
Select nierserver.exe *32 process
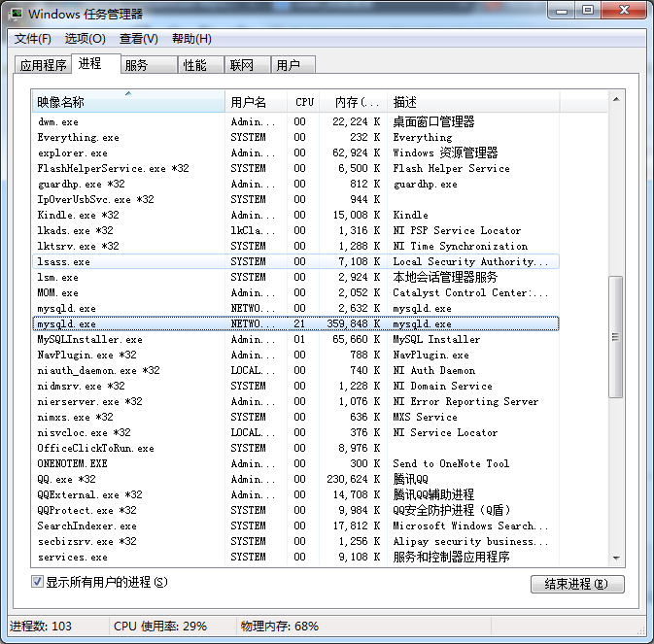click(295, 401)
